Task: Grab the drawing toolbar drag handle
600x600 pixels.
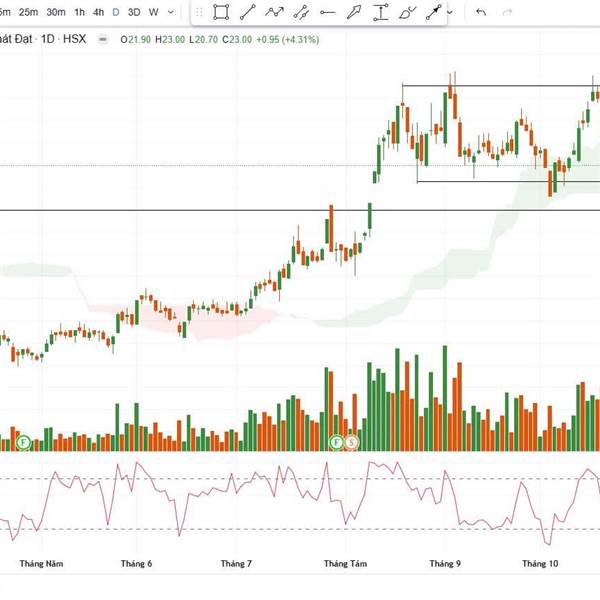Action: [x=199, y=12]
